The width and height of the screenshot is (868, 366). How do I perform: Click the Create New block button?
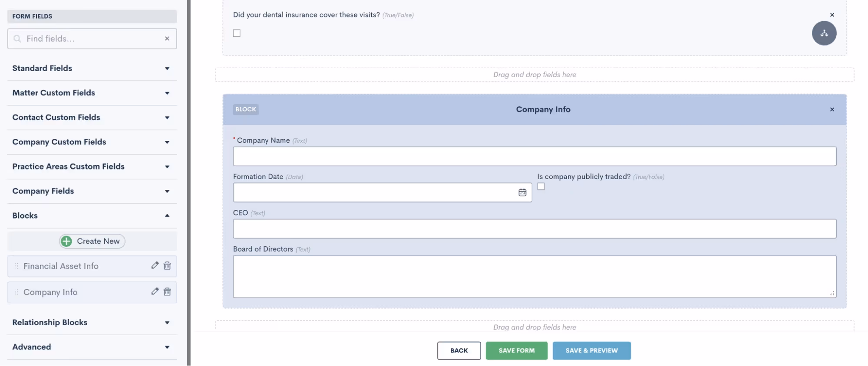(92, 241)
